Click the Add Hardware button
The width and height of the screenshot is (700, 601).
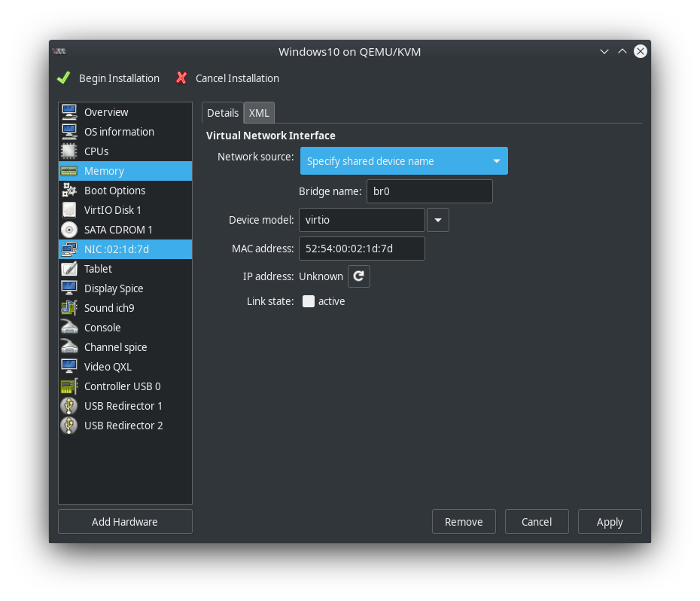pos(125,522)
